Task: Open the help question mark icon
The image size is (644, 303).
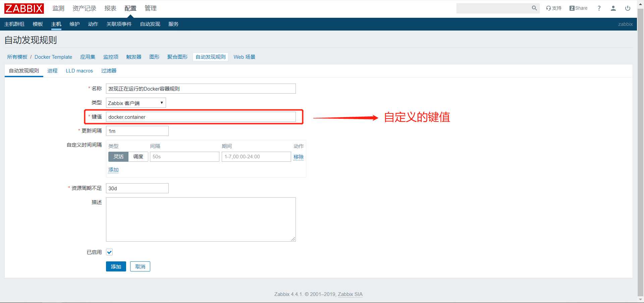Action: 599,8
